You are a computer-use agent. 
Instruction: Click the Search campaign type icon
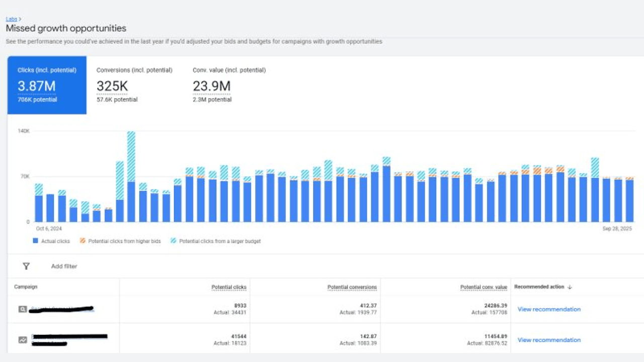click(x=23, y=309)
